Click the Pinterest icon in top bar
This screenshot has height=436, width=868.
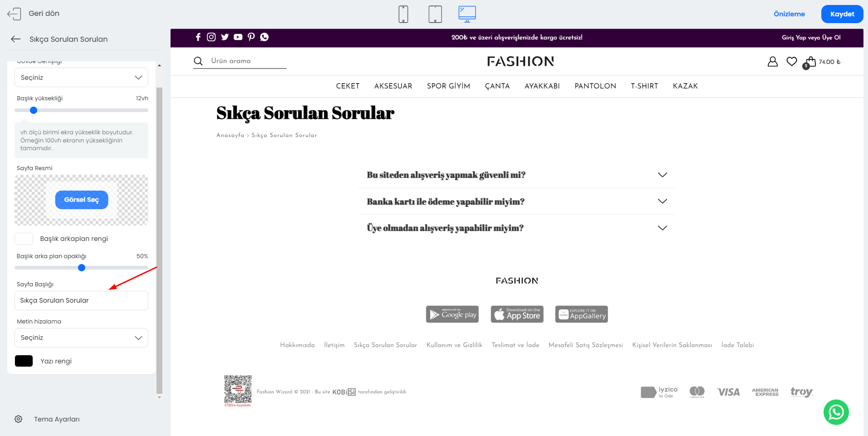(251, 37)
